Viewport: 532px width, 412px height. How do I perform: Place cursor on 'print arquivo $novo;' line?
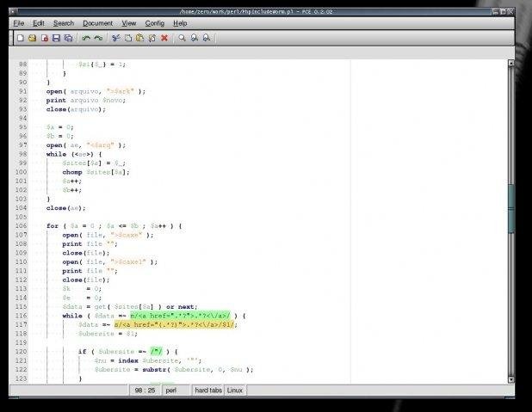pos(86,101)
